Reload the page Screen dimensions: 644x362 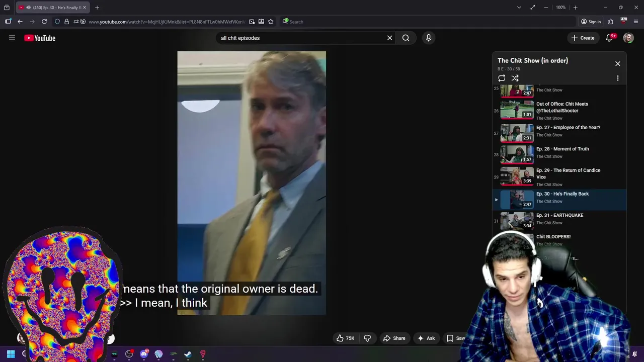[44, 22]
